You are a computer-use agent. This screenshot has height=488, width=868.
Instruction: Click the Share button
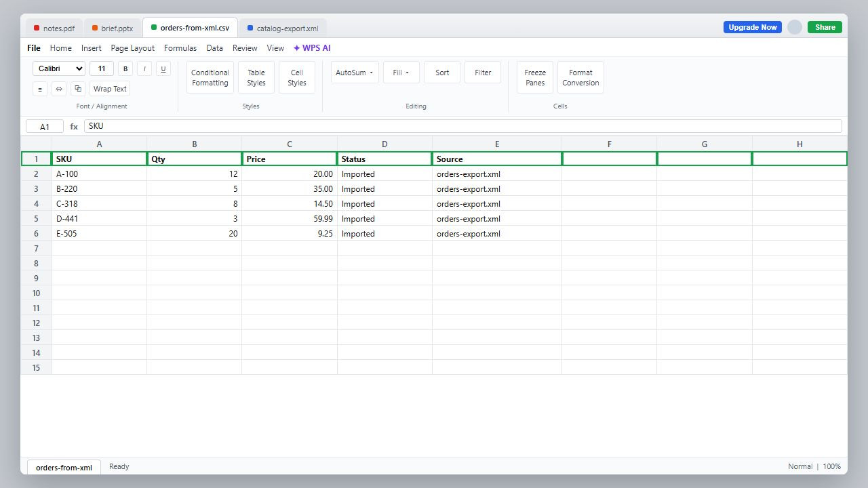pyautogui.click(x=825, y=27)
